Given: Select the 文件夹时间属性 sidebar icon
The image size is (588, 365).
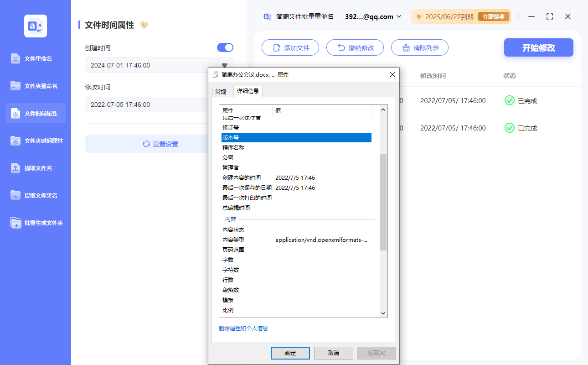Looking at the screenshot, I should pyautogui.click(x=15, y=141).
